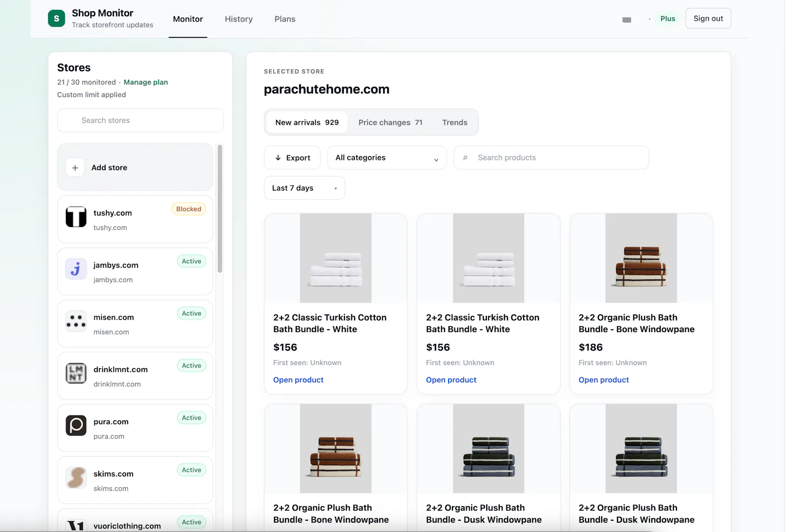Click the Active badge on pura.com

coord(192,418)
